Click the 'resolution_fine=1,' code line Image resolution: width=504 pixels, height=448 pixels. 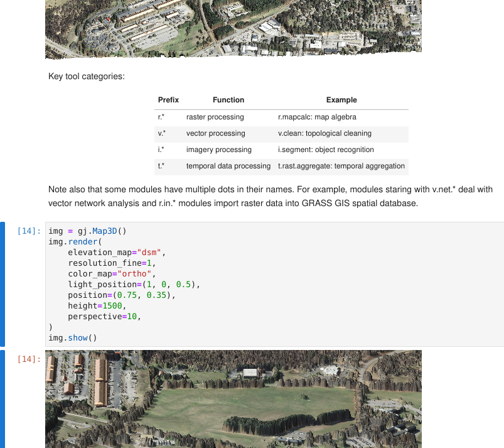click(112, 263)
